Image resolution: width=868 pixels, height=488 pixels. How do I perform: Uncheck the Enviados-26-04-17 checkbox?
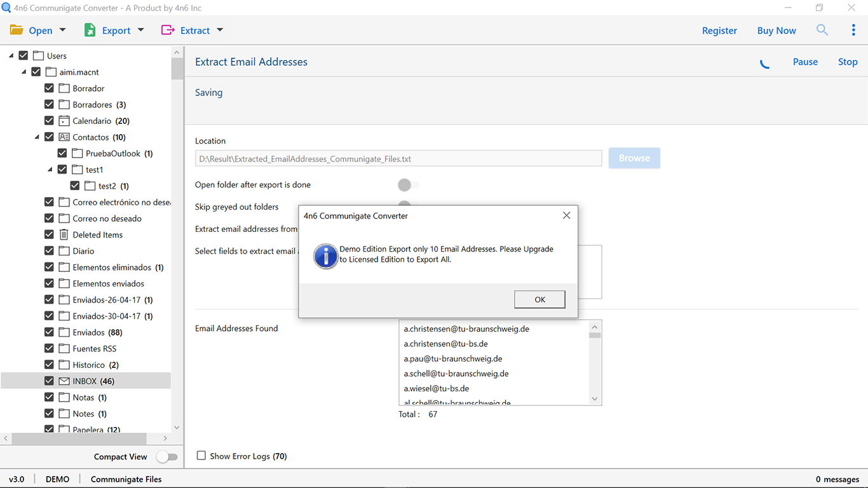tap(49, 300)
